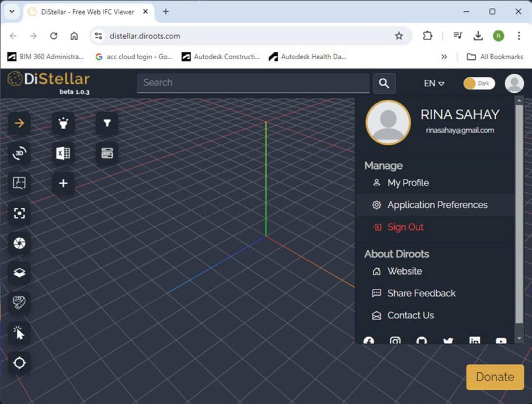Viewport: 532px width, 404px height.
Task: Select the DiStellar - Free Web IFC Viewer tab
Action: 89,12
